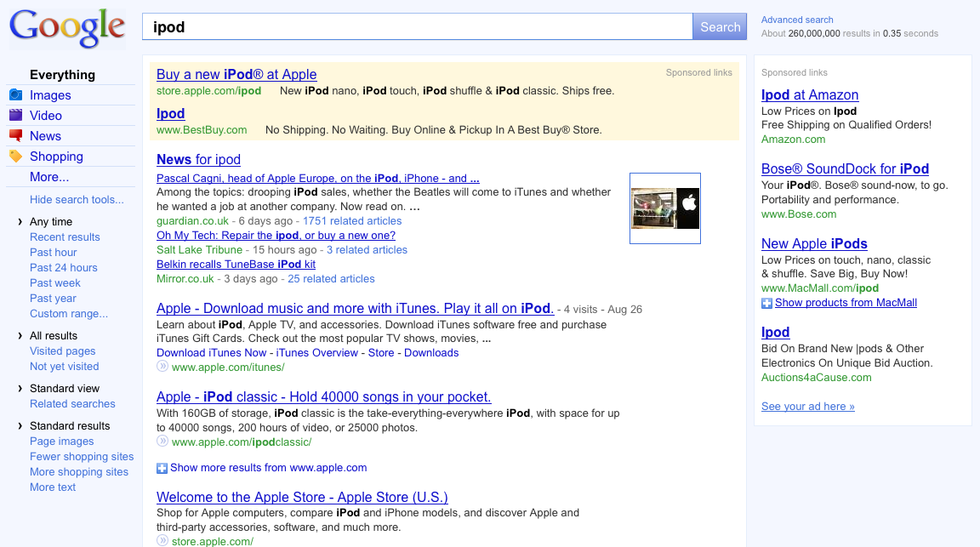
Task: Open Custom range... date filter
Action: (x=69, y=314)
